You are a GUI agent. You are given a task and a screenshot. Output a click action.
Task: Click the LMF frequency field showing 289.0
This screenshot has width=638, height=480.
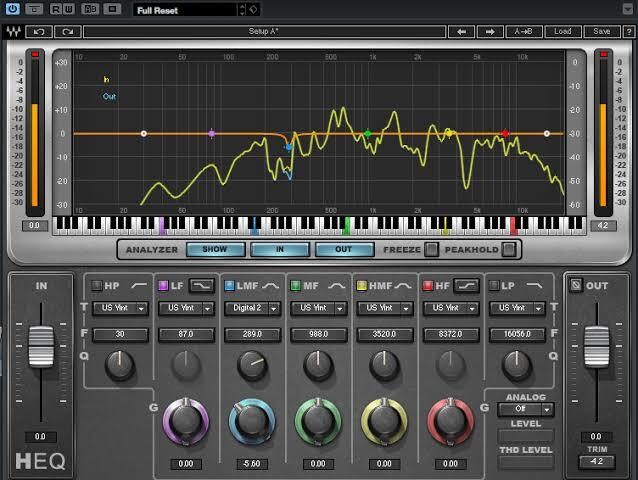click(253, 334)
